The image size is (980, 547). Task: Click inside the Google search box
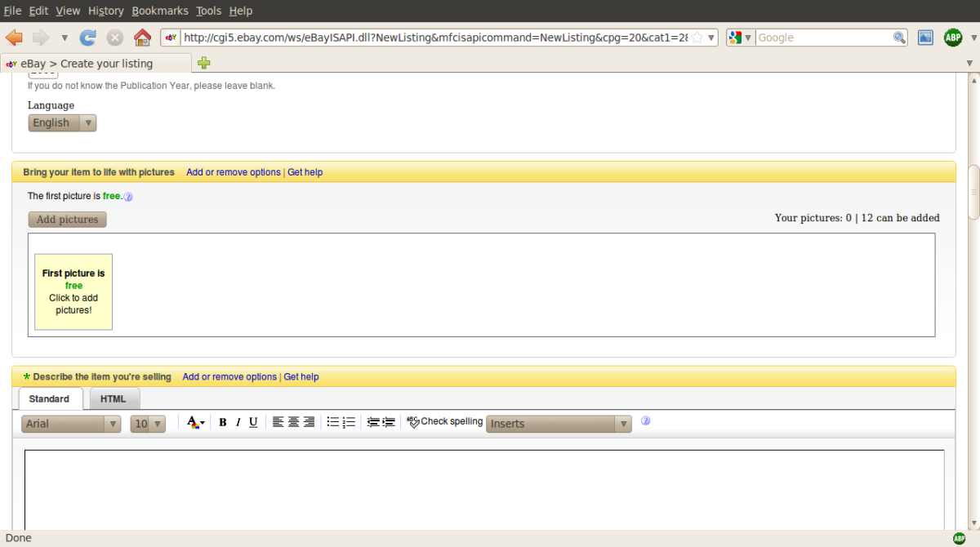coord(823,38)
